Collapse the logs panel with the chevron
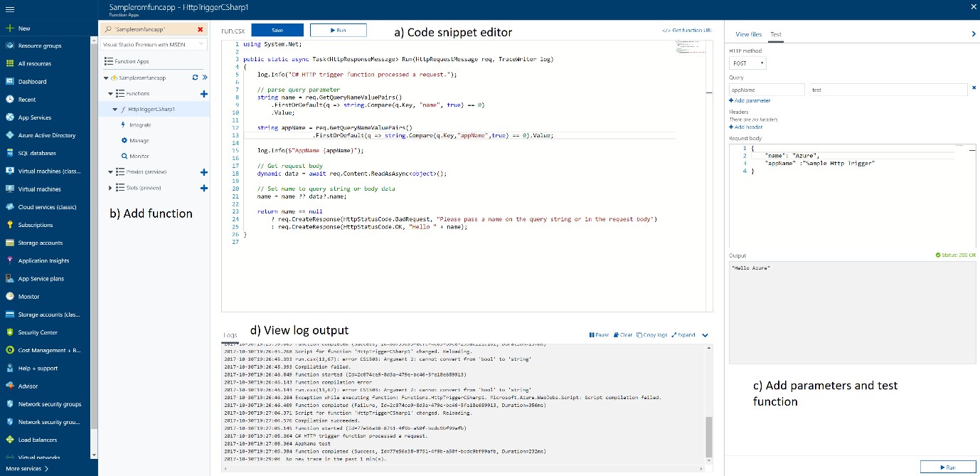Image resolution: width=980 pixels, height=476 pixels. pyautogui.click(x=705, y=335)
